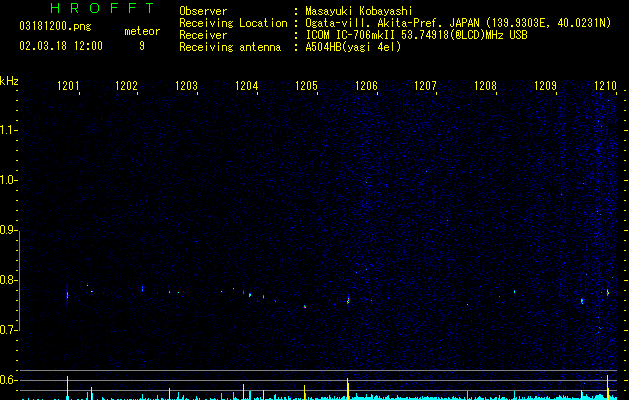Click the meteor echo just before 1206

[x=348, y=301]
